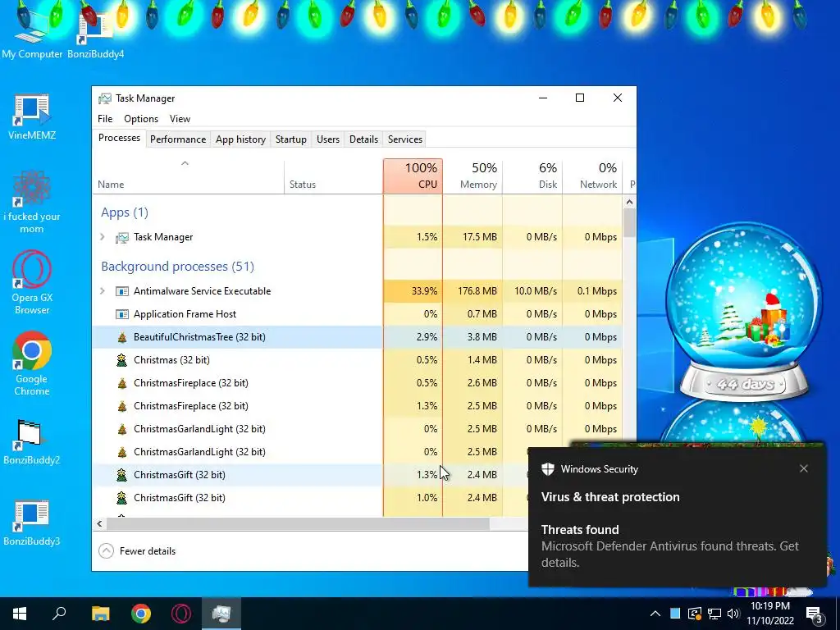Image resolution: width=840 pixels, height=630 pixels.
Task: Click the 33.9% CPU cell
Action: 413,291
